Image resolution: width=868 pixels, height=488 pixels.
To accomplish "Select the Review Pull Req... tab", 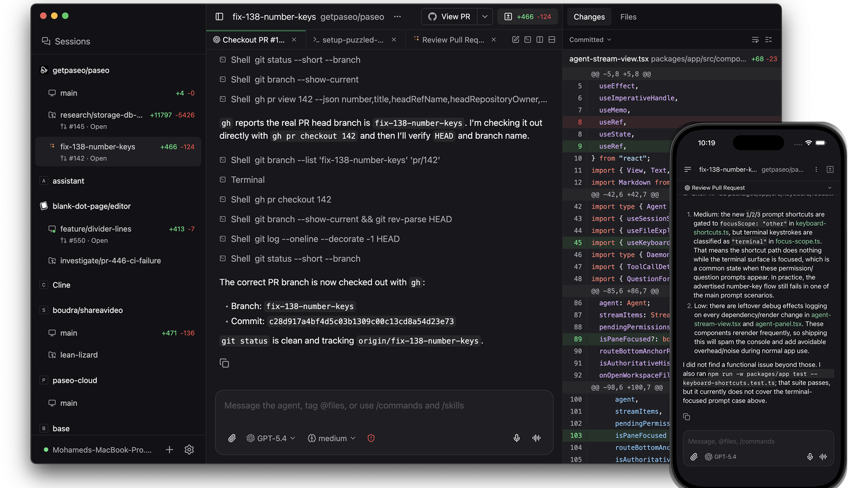I will click(453, 40).
